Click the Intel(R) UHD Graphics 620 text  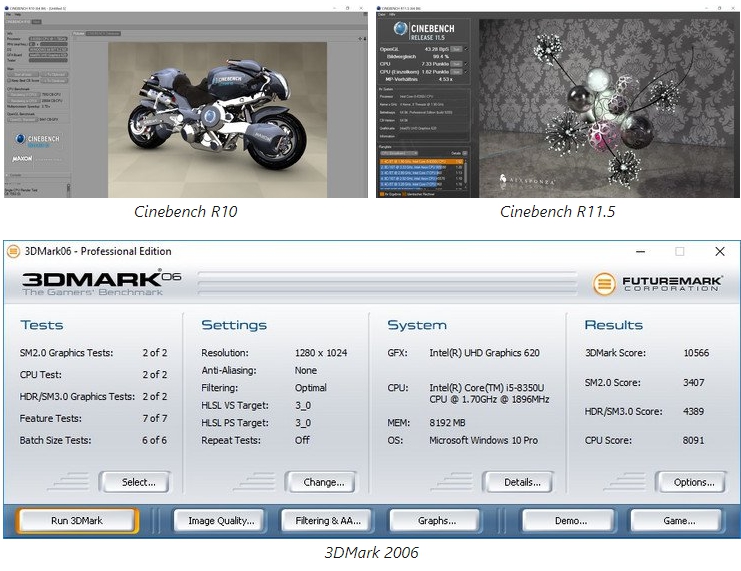pos(484,353)
